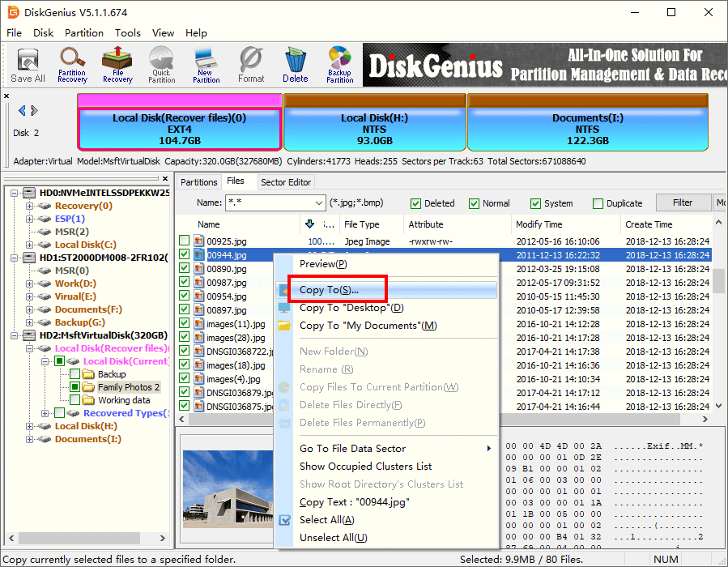The width and height of the screenshot is (728, 567).
Task: Select the Format toolbar icon
Action: tap(251, 66)
